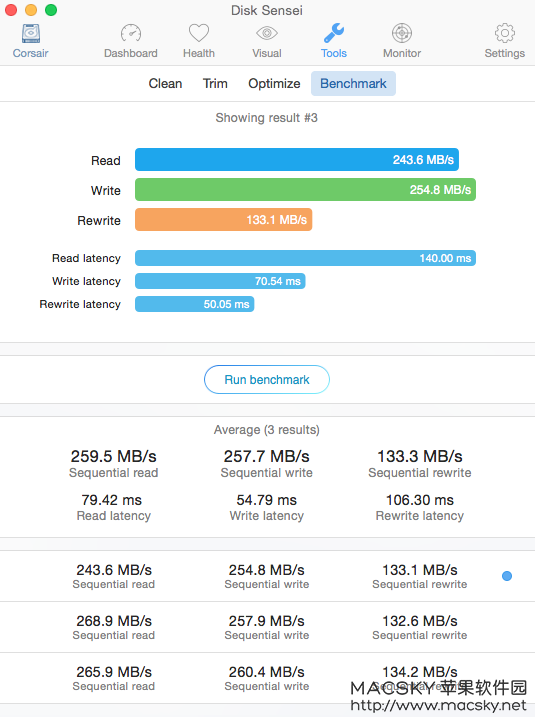
Task: Click the green Write speed bar
Action: coord(305,190)
